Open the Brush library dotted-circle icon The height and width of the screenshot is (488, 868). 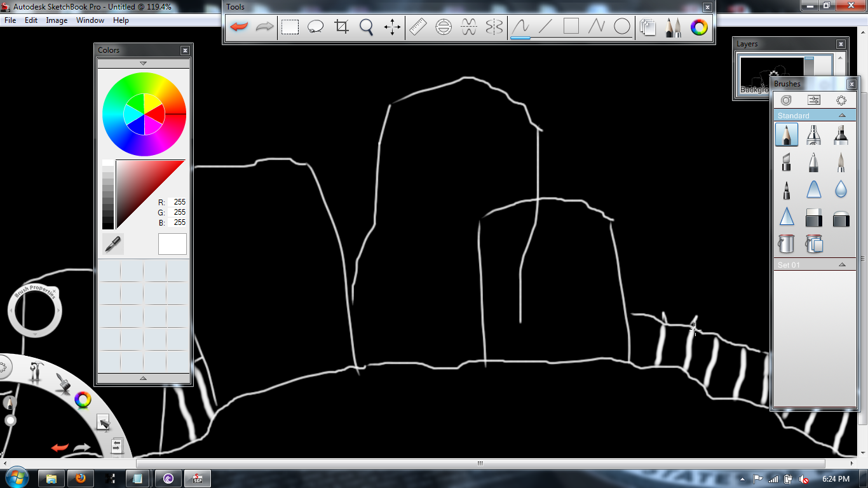[x=841, y=100]
